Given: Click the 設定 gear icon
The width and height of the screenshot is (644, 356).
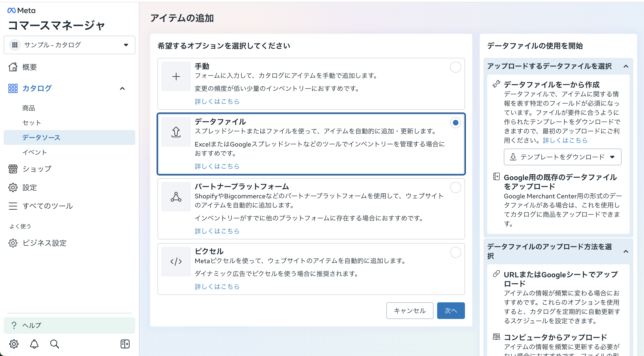Looking at the screenshot, I should pos(13,187).
